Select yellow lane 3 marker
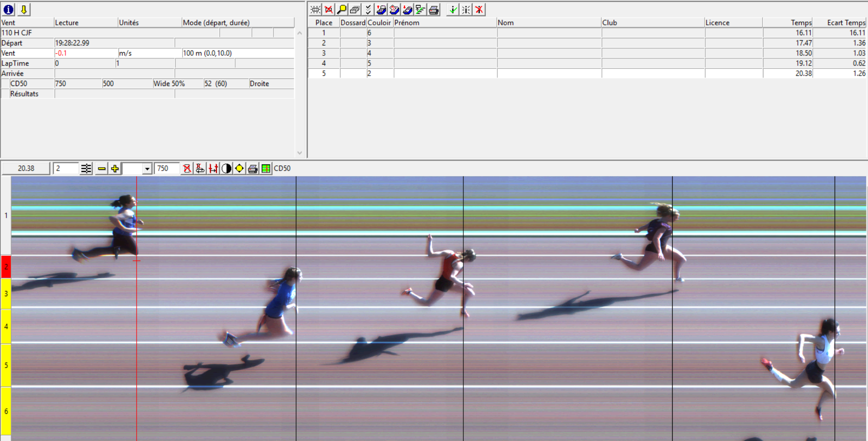The image size is (868, 441). (6, 293)
